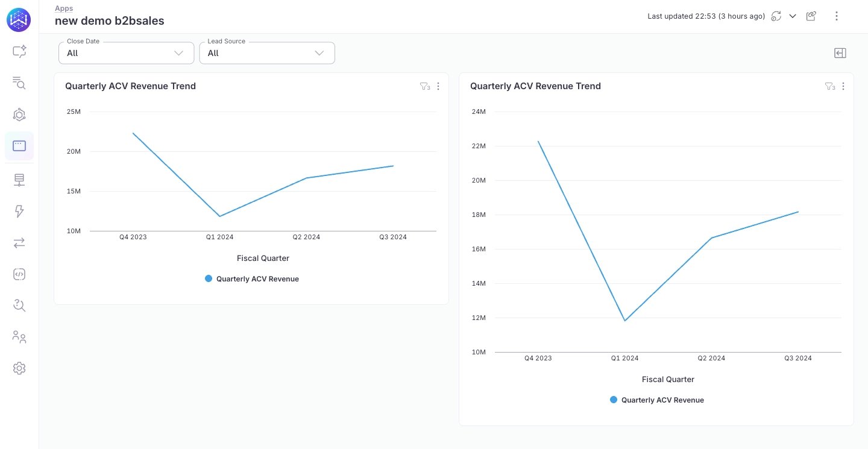Open the swap arrows icon in sidebar
Viewport: 868px width, 449px height.
[19, 242]
